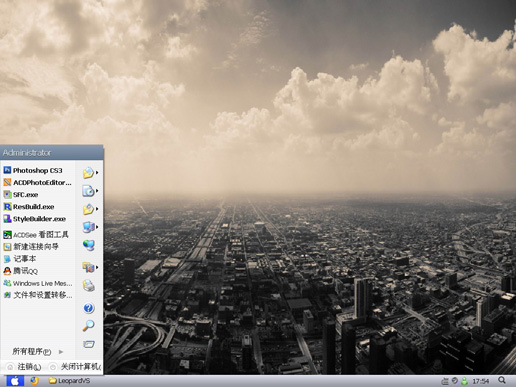
Task: Click the keyboard input tray icon
Action: point(445,381)
